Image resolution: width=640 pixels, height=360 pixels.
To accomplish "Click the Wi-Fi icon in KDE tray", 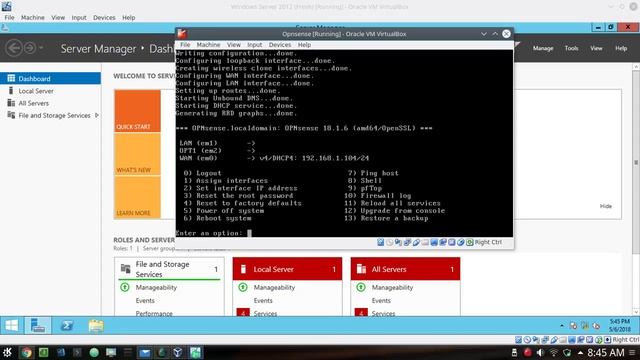I will coord(554,352).
